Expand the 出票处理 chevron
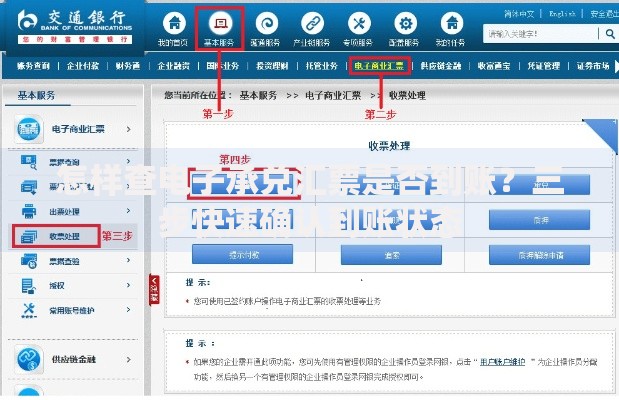Screen dimensions: 619x400 click(x=129, y=211)
